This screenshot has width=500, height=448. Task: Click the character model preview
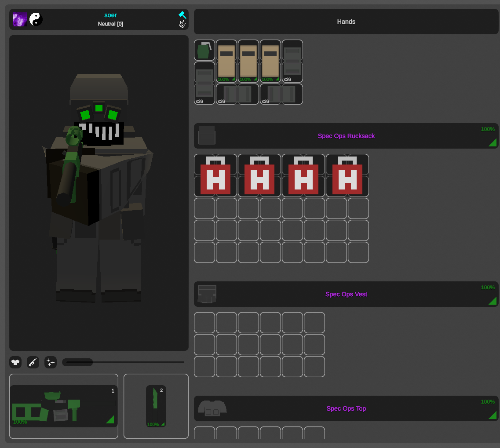point(99,193)
